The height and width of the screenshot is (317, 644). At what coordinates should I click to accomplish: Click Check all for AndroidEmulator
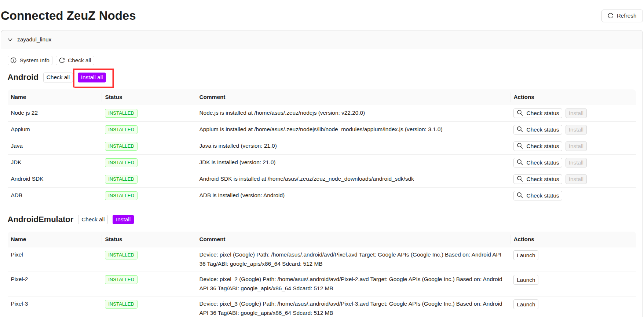pos(93,220)
